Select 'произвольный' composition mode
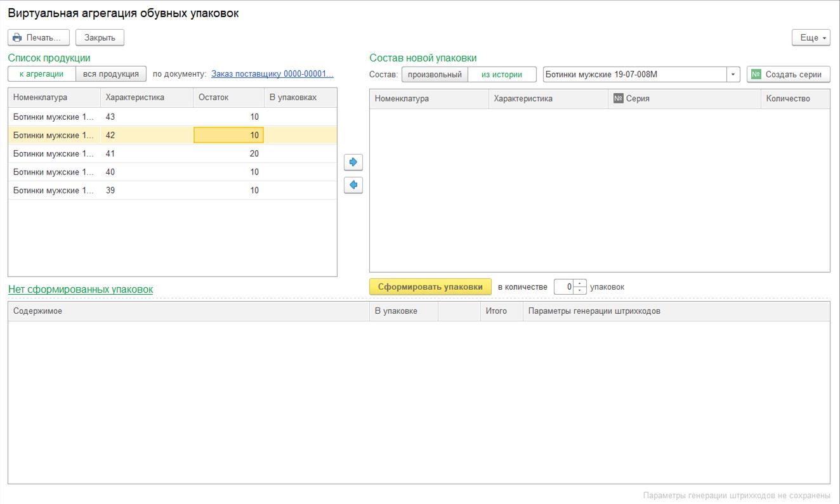The height and width of the screenshot is (504, 840). coord(435,75)
